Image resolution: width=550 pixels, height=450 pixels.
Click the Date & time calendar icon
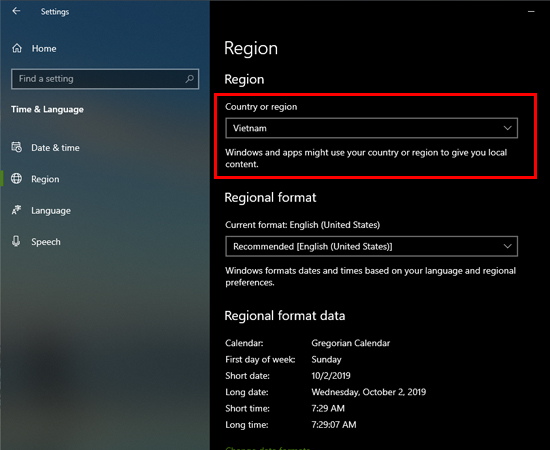pos(16,147)
